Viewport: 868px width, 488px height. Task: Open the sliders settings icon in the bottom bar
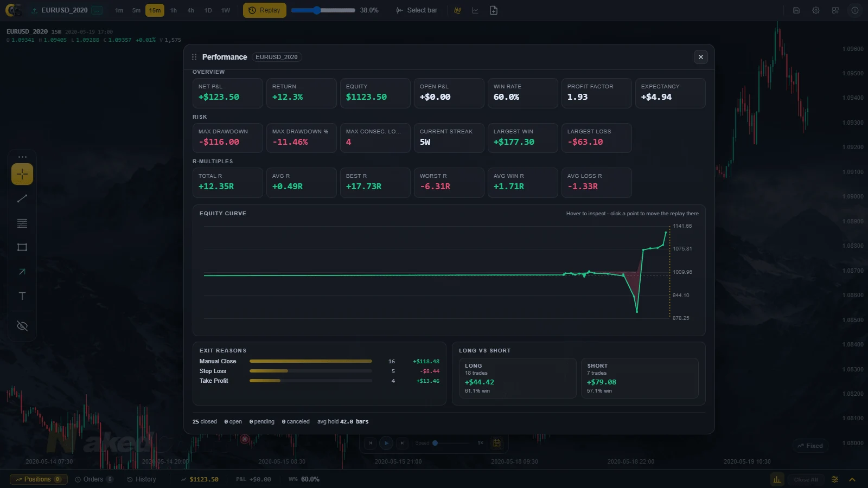coord(835,479)
